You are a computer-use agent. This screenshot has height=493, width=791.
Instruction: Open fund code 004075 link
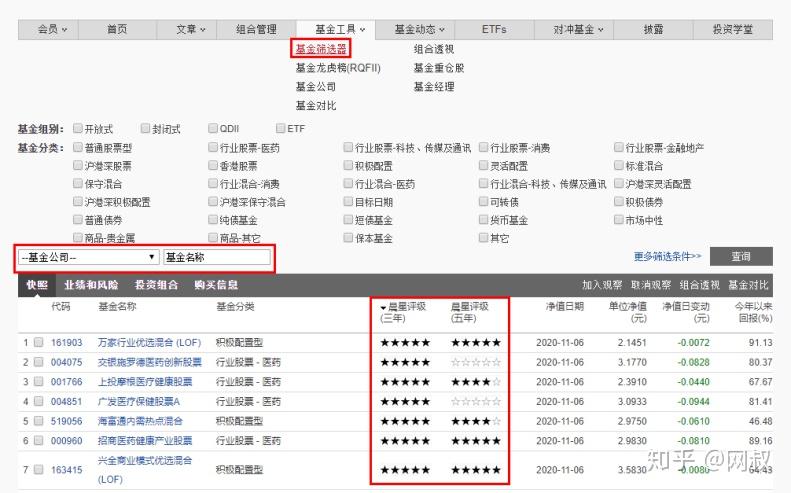click(65, 362)
